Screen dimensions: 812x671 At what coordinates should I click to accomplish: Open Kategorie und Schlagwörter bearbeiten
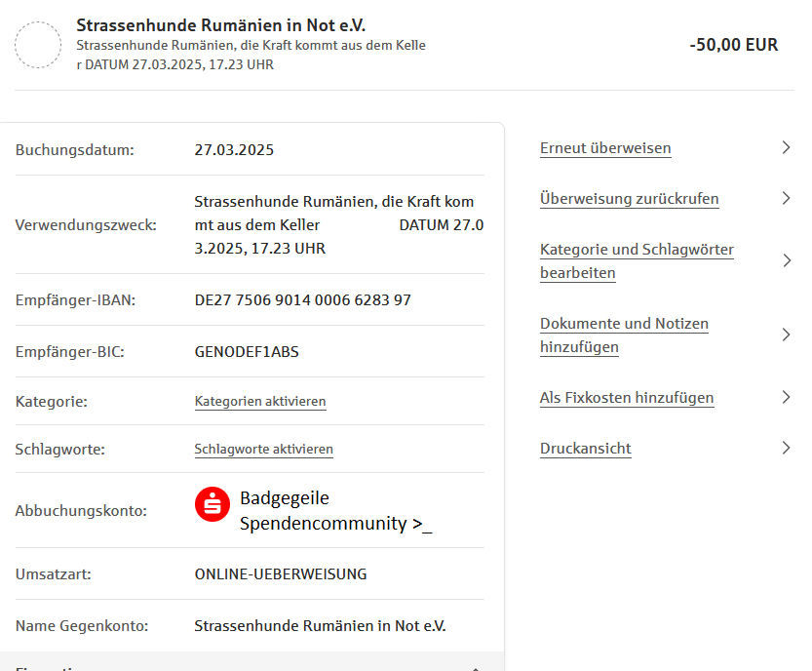pyautogui.click(x=637, y=261)
